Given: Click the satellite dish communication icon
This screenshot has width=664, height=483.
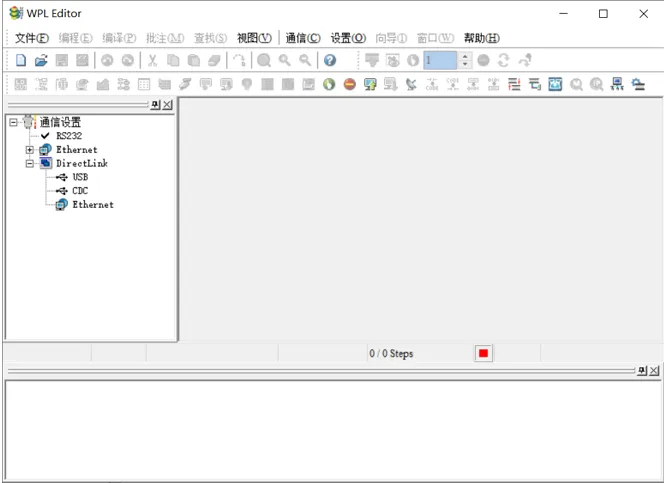Looking at the screenshot, I should point(411,84).
